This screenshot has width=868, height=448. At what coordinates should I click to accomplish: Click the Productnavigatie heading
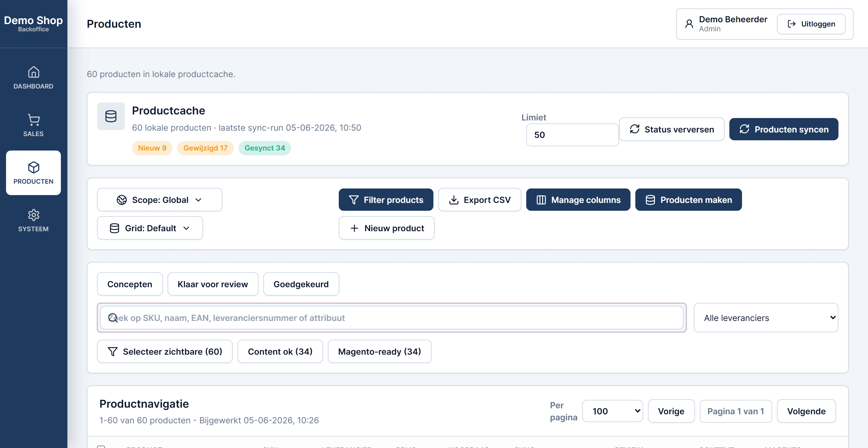144,403
